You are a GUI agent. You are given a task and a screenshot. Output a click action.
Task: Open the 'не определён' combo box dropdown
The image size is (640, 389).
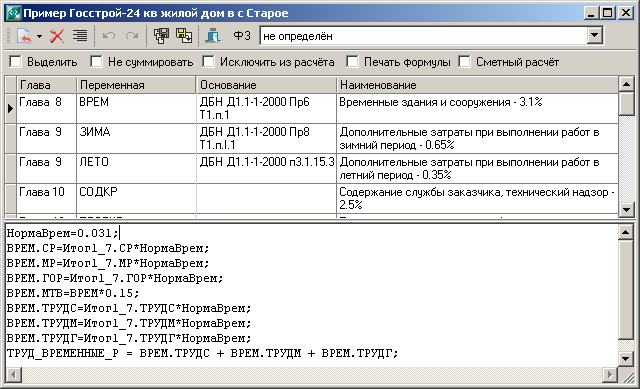click(x=595, y=36)
